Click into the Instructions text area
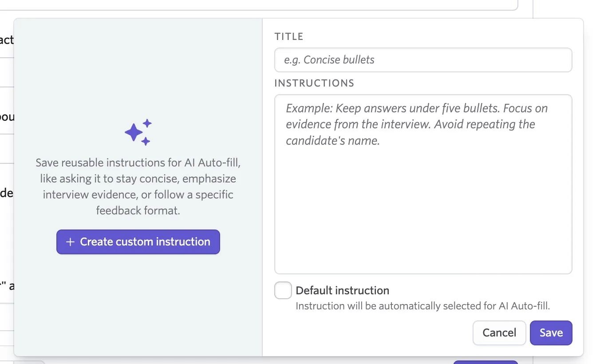Image resolution: width=600 pixels, height=364 pixels. 423,184
